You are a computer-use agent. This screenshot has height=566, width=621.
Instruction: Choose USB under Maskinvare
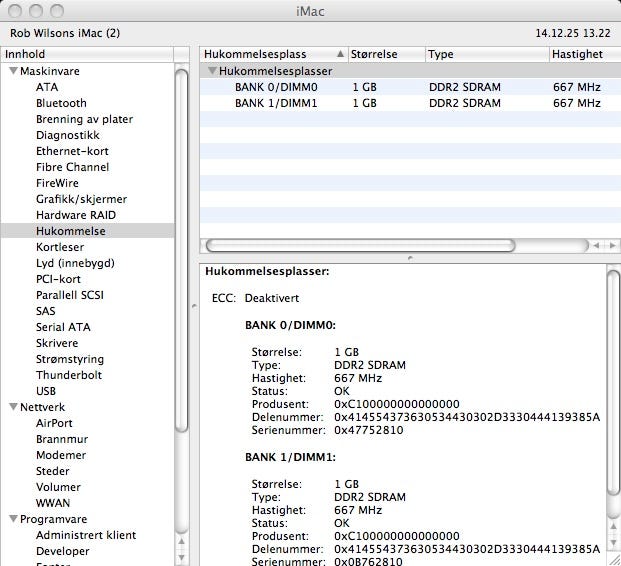pos(46,391)
